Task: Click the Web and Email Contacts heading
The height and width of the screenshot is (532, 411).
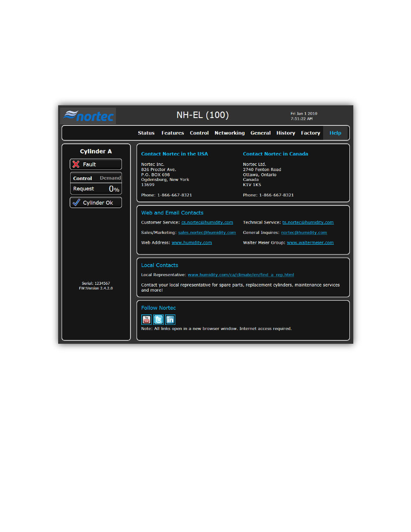Action: 172,213
